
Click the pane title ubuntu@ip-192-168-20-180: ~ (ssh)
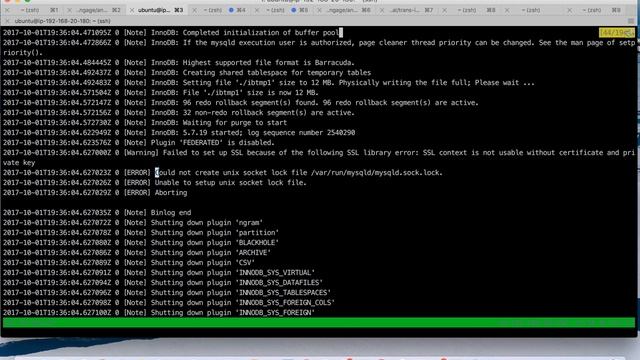pos(62,21)
